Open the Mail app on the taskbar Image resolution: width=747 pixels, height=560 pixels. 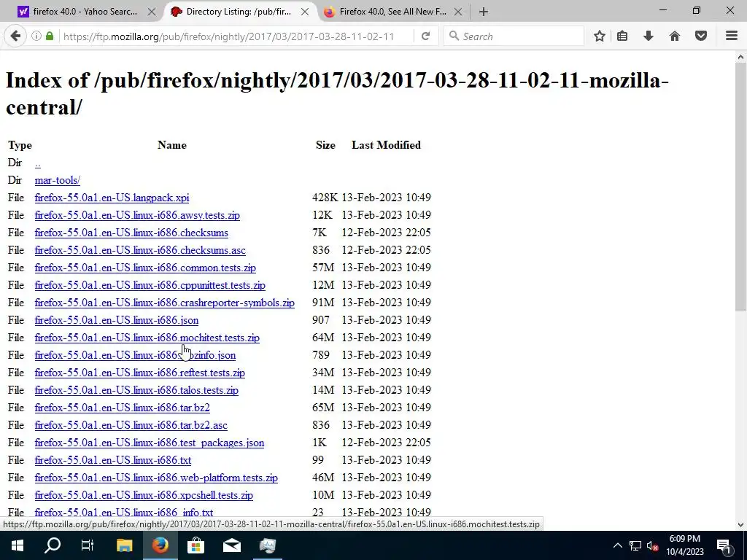(231, 545)
